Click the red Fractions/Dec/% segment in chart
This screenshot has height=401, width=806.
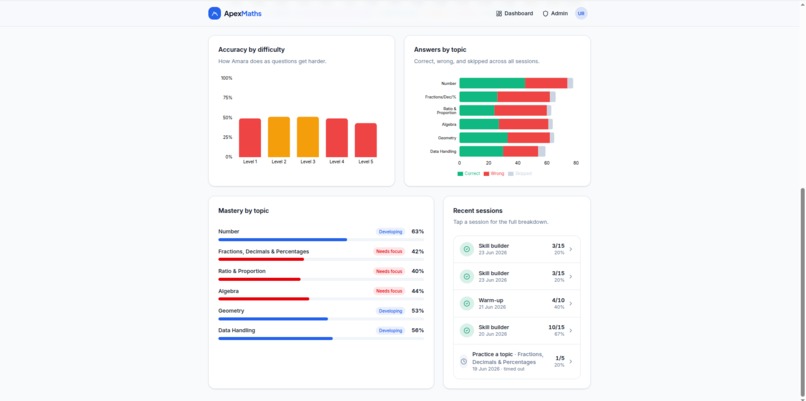point(524,97)
